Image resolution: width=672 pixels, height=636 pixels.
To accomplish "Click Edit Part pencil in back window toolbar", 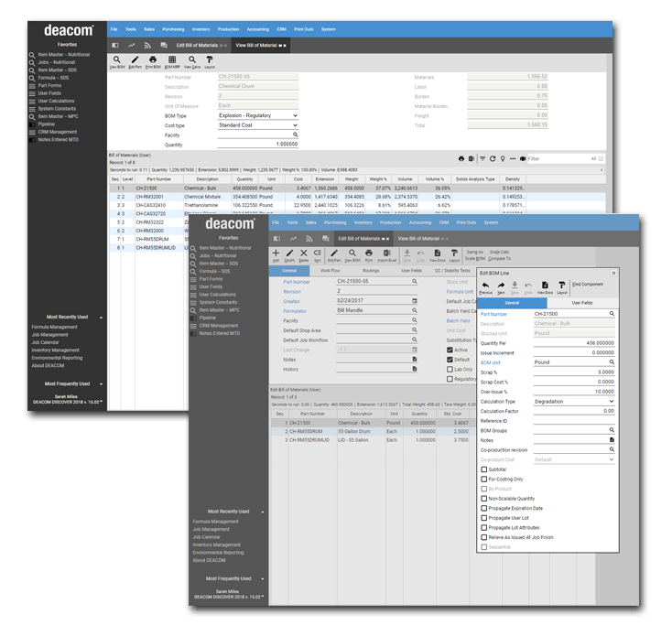I will (x=135, y=60).
